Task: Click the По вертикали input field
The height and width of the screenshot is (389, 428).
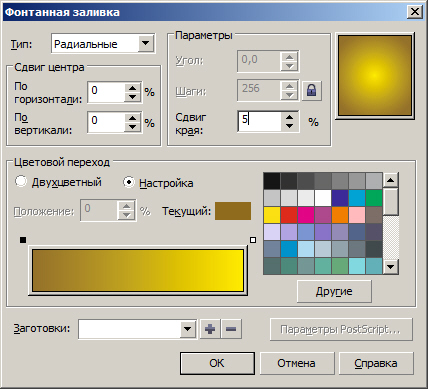Action: coord(106,122)
